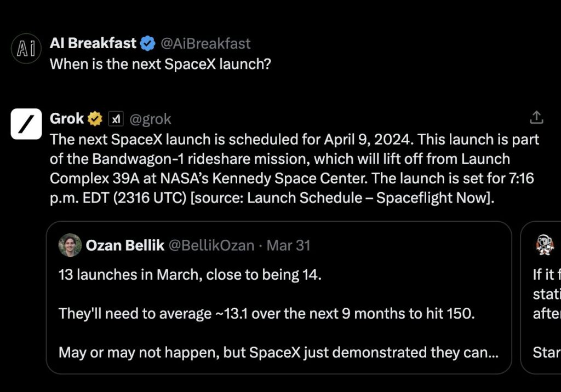Click the blue verified badge next to AI Breakfast

click(x=147, y=44)
